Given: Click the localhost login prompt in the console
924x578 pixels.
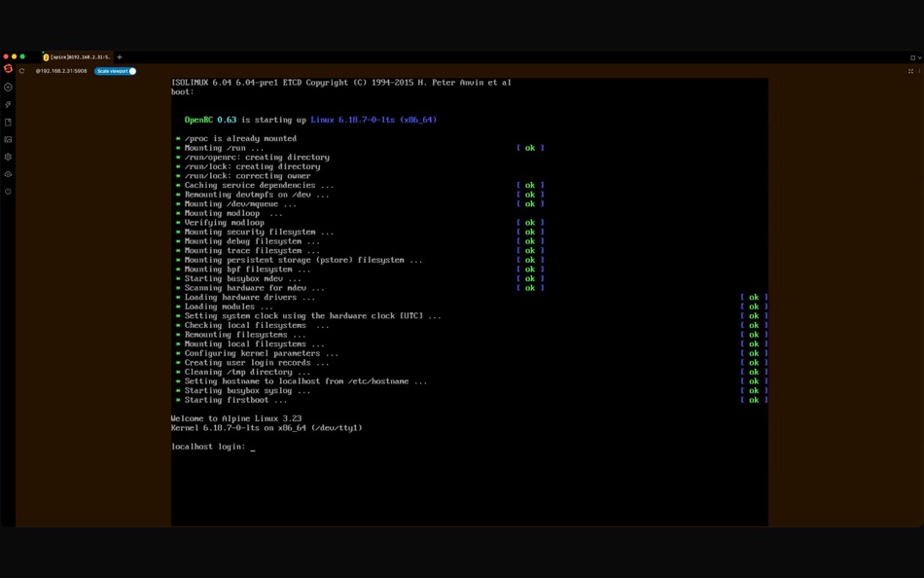Looking at the screenshot, I should tap(213, 447).
